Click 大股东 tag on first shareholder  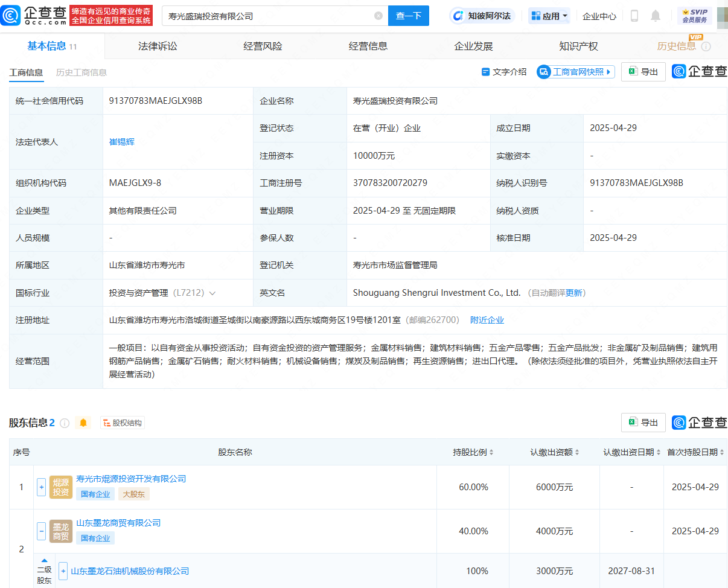click(133, 494)
